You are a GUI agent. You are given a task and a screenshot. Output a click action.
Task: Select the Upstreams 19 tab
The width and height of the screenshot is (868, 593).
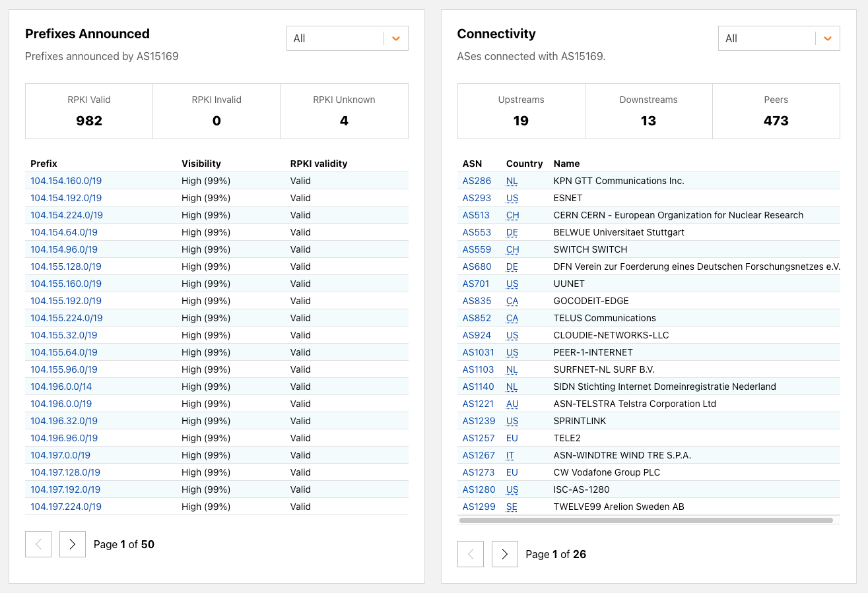coord(521,111)
